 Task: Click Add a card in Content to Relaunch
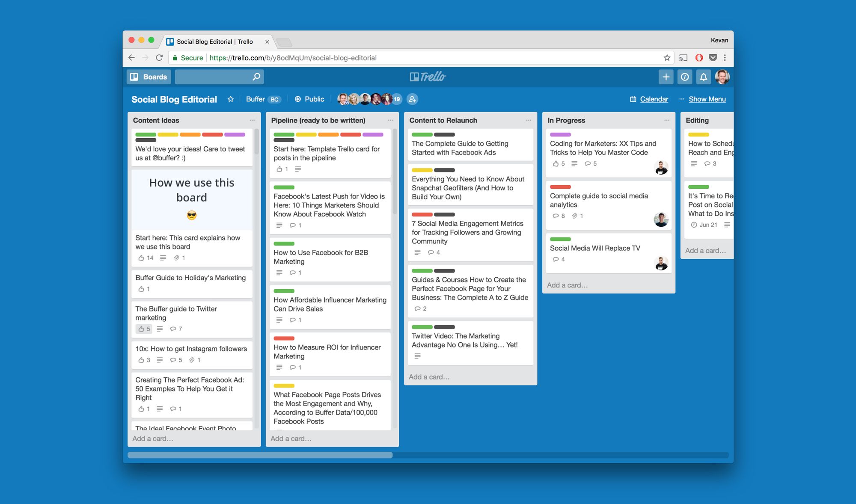(x=428, y=377)
